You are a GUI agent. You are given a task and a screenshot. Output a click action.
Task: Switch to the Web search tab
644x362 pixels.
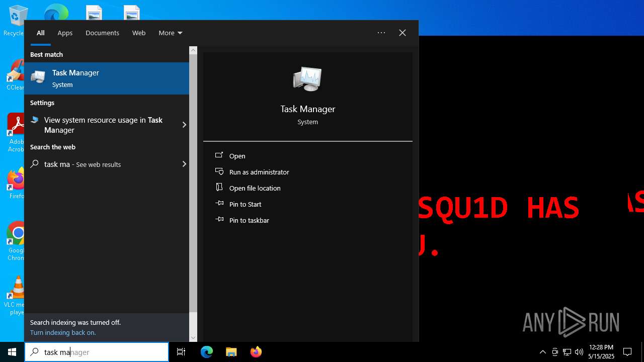click(x=139, y=33)
